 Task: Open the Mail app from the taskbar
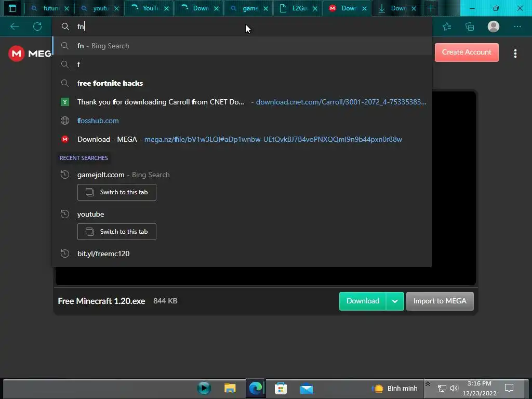click(307, 389)
